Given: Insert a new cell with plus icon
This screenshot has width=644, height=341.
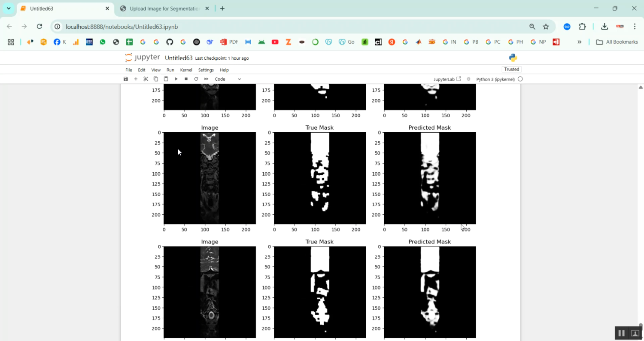Looking at the screenshot, I should (136, 79).
